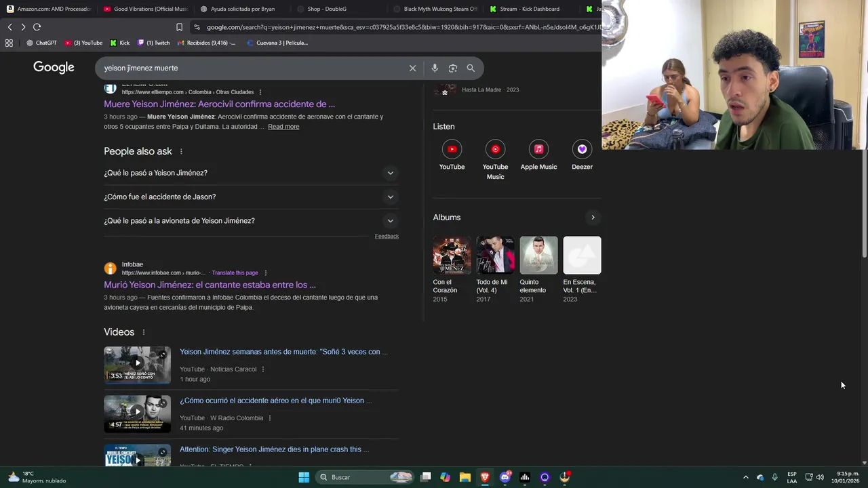The width and height of the screenshot is (868, 488).
Task: Open Discord from the taskbar
Action: (x=505, y=477)
